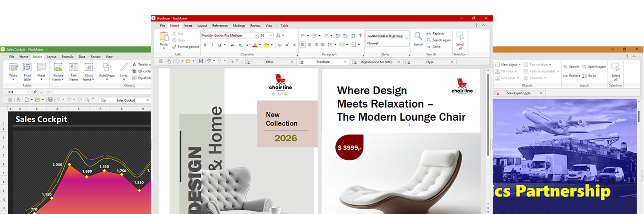The width and height of the screenshot is (644, 214).
Task: Click Paste in TextMaker ribbon
Action: pyautogui.click(x=164, y=40)
